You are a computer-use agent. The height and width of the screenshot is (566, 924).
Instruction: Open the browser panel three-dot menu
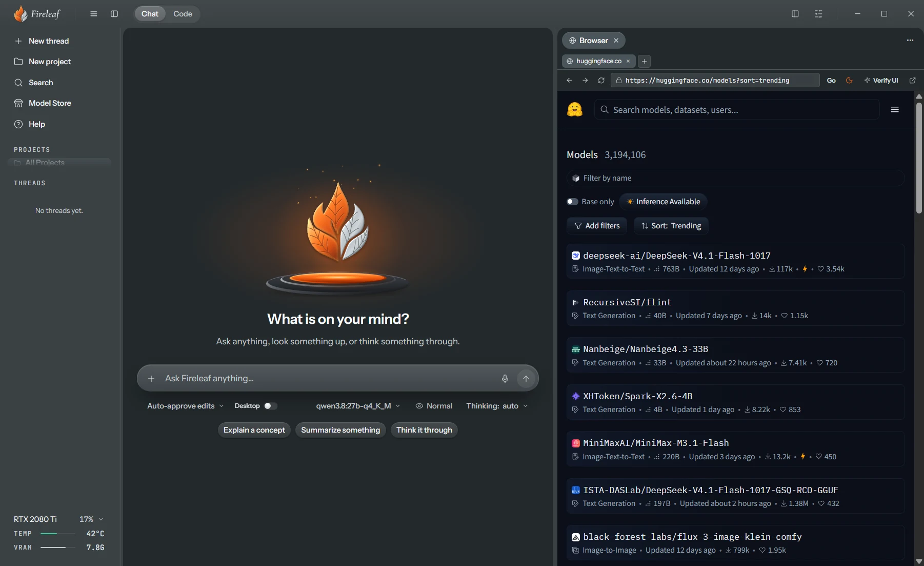(910, 40)
